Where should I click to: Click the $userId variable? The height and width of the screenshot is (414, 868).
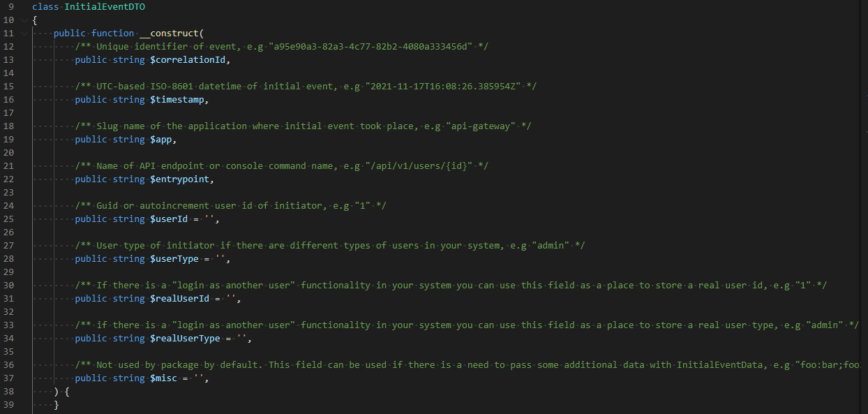click(170, 219)
